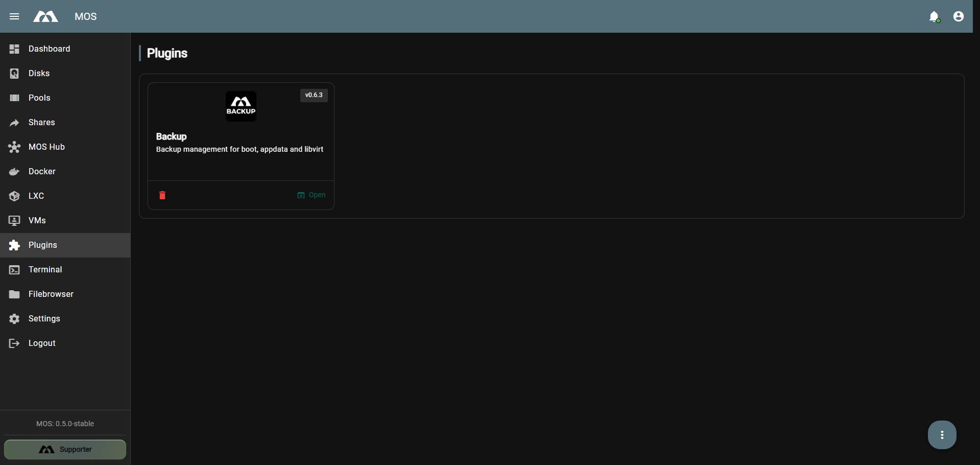Click the LXC cube icon

point(14,196)
